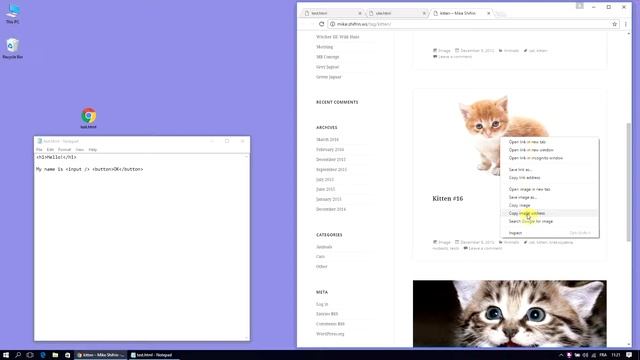Open the Windows Start menu

coord(6,355)
